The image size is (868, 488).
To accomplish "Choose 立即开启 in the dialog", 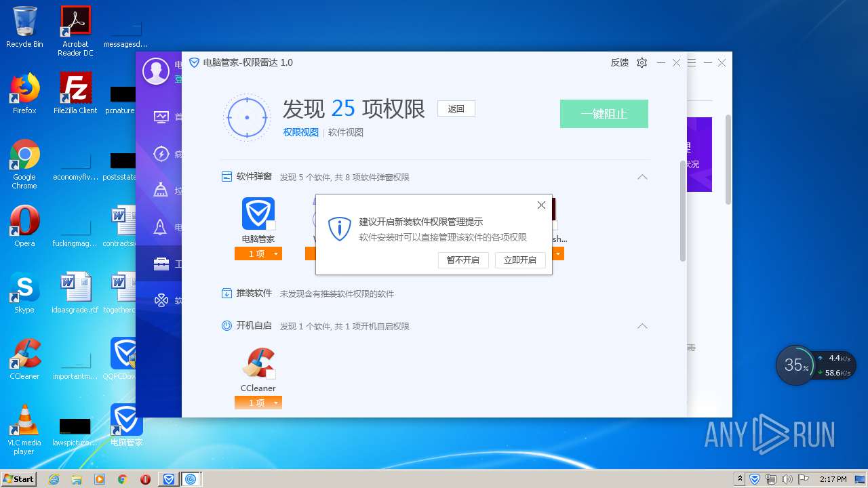I will (x=520, y=260).
